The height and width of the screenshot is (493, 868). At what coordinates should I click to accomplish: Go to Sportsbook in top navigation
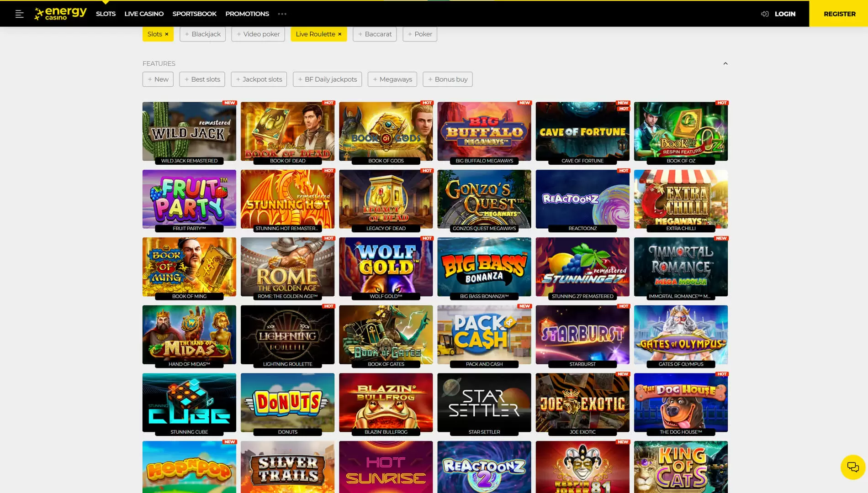point(194,14)
